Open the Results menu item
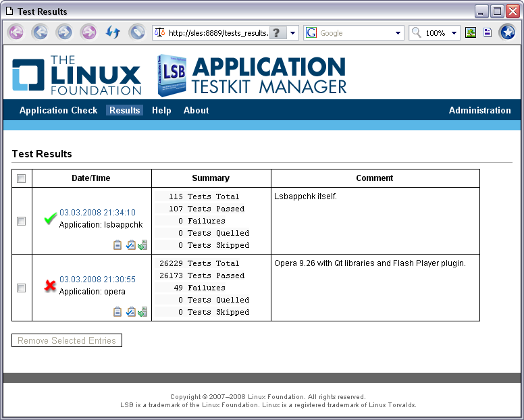The width and height of the screenshot is (524, 420). [x=125, y=110]
